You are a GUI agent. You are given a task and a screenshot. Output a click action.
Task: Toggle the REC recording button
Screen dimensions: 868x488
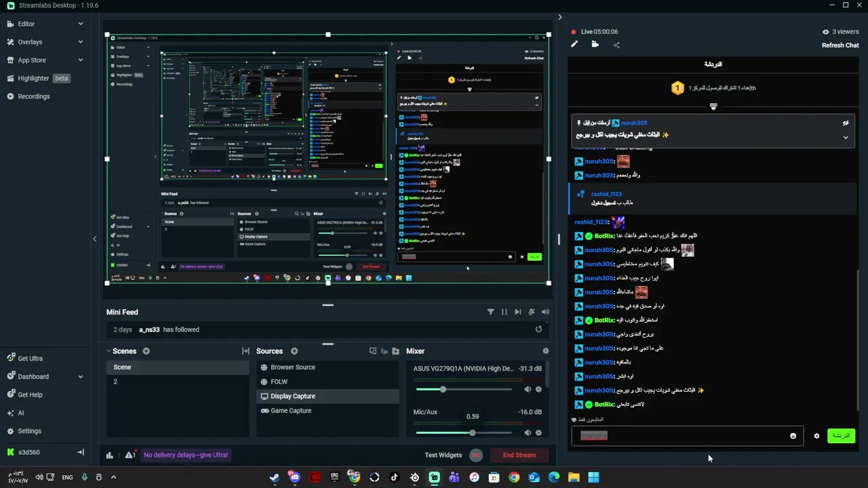pos(476,455)
